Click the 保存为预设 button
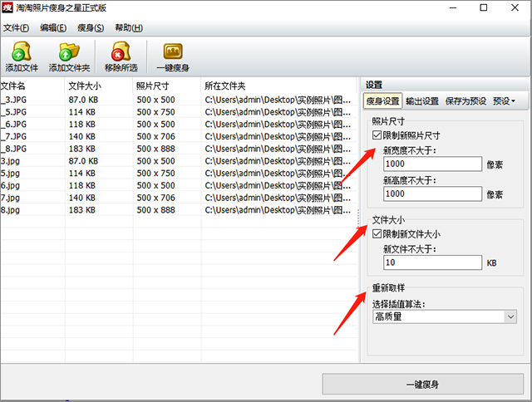This screenshot has width=532, height=402. (x=466, y=101)
